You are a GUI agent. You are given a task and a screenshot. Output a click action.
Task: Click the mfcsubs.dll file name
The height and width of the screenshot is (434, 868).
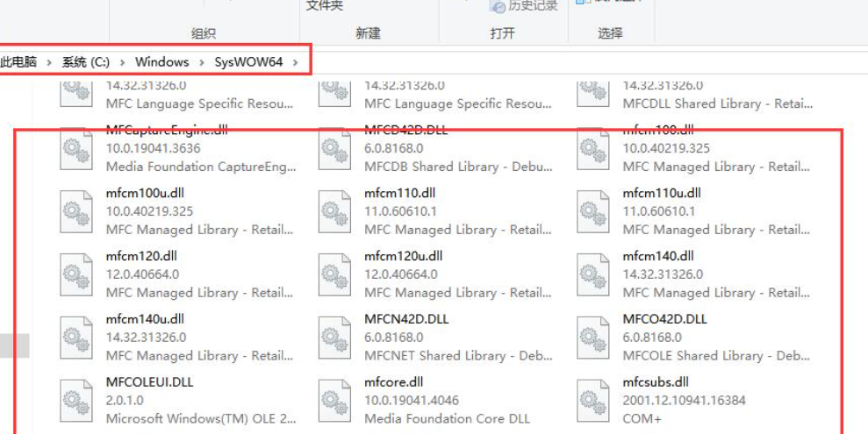[x=656, y=382]
